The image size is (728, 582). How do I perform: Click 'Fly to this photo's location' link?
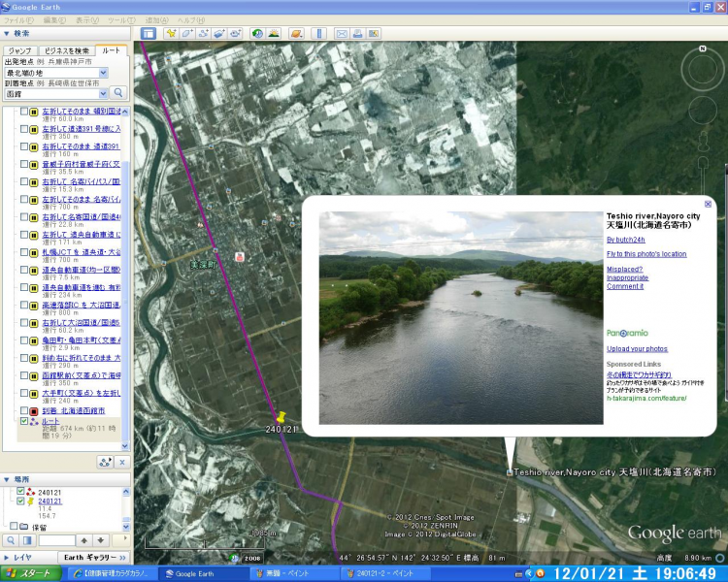tap(646, 254)
